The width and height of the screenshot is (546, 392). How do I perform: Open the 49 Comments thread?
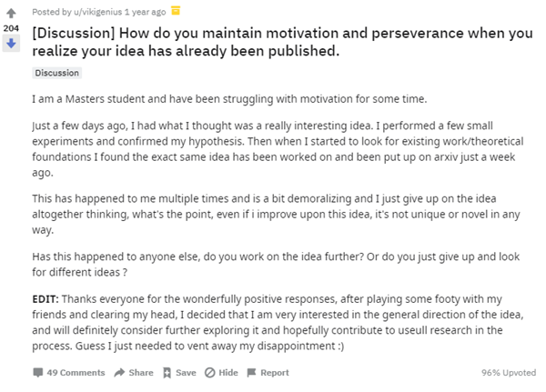[x=76, y=373]
